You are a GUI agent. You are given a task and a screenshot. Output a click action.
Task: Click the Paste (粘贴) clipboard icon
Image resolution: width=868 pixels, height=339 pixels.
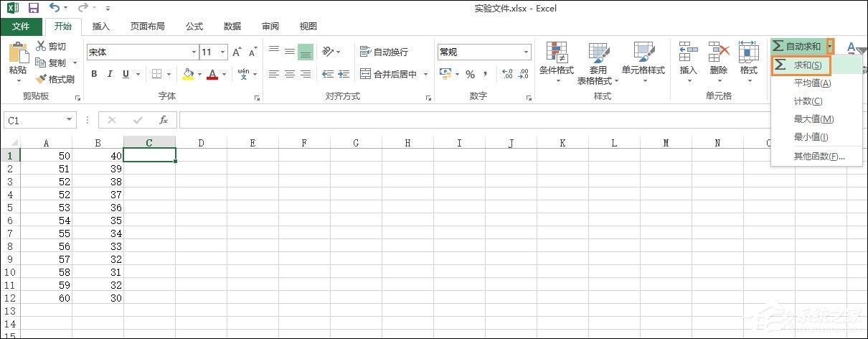point(18,53)
